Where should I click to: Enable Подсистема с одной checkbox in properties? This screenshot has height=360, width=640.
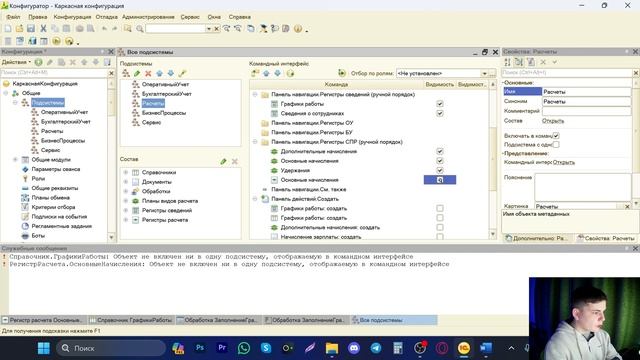tap(556, 144)
